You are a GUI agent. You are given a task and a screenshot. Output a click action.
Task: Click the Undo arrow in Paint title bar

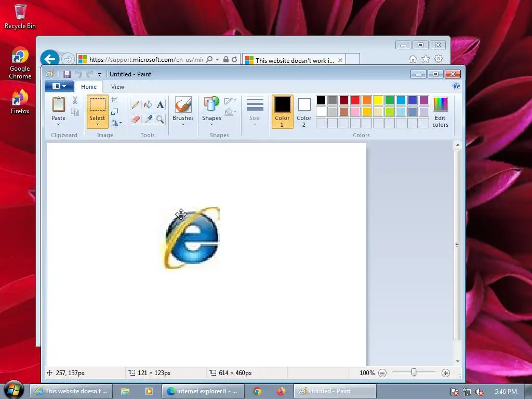pyautogui.click(x=78, y=74)
